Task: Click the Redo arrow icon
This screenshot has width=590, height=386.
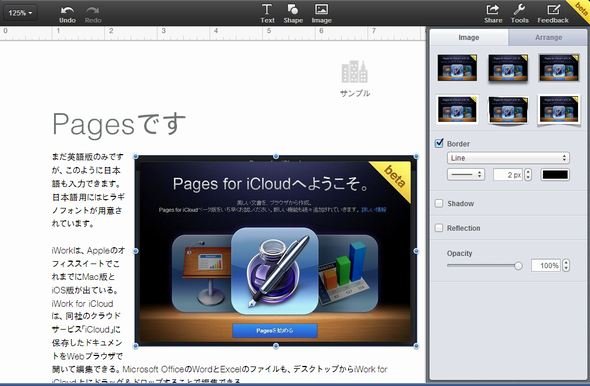Action: coord(92,10)
